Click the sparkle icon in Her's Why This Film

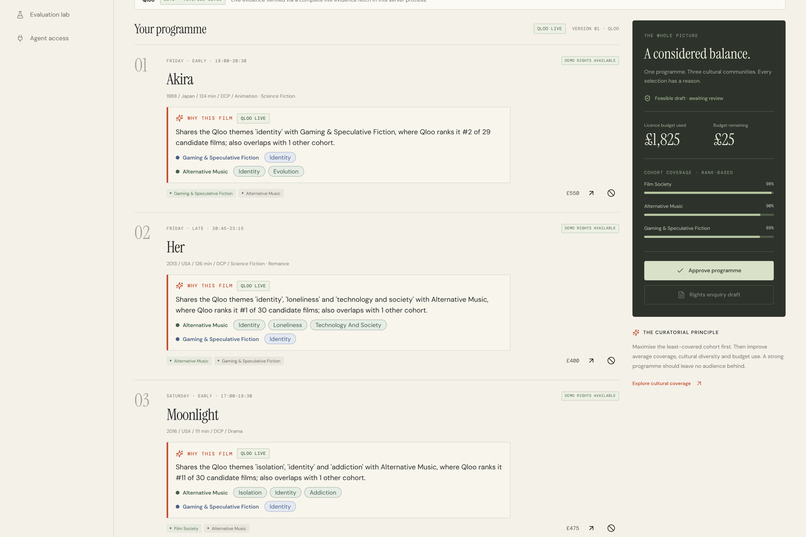point(179,286)
